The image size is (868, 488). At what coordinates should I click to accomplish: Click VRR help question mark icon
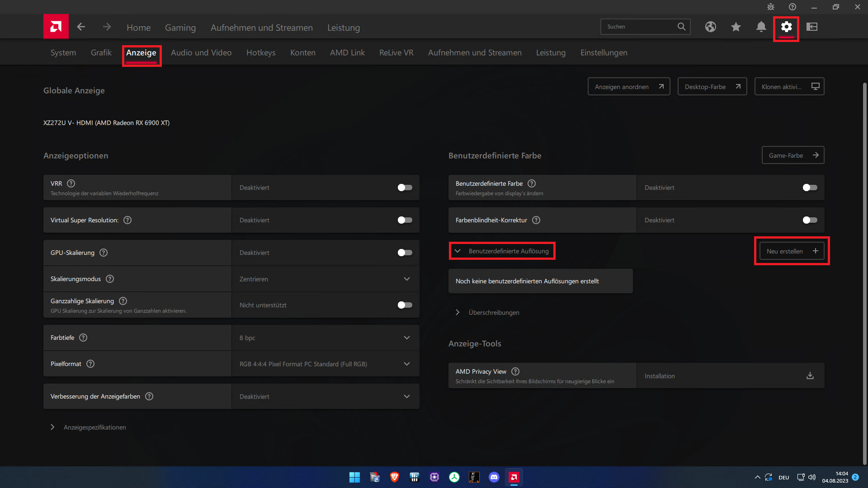(x=71, y=183)
